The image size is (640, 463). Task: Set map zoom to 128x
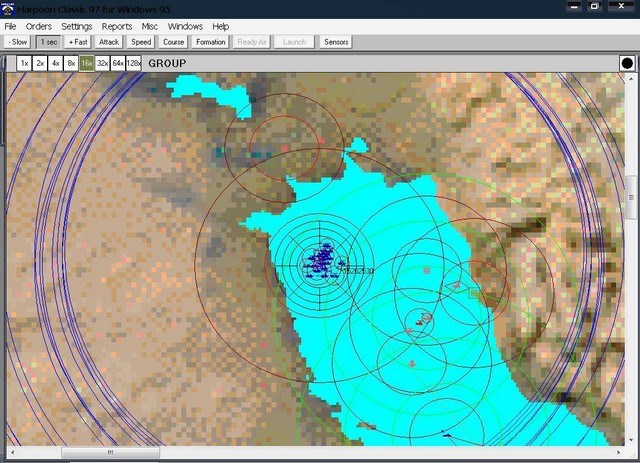tap(133, 63)
